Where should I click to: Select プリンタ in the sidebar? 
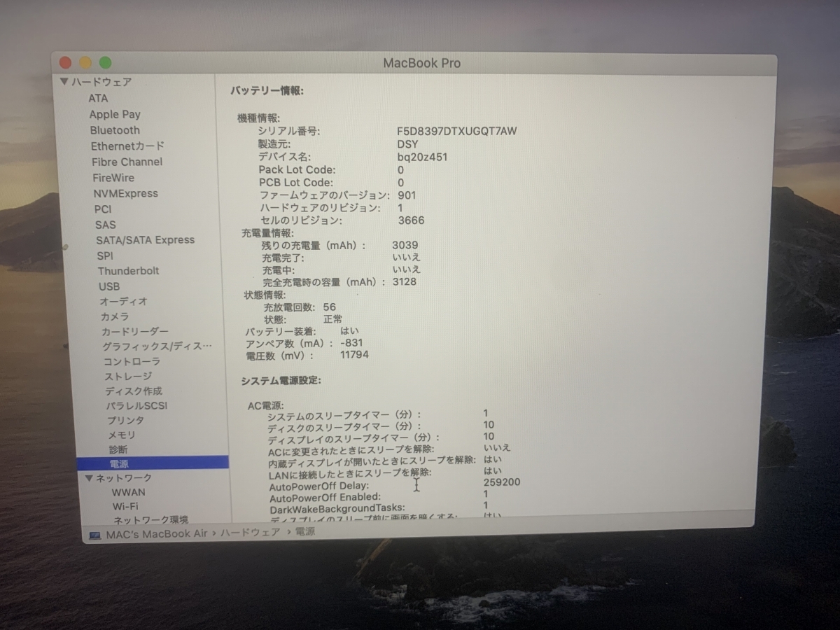click(126, 420)
